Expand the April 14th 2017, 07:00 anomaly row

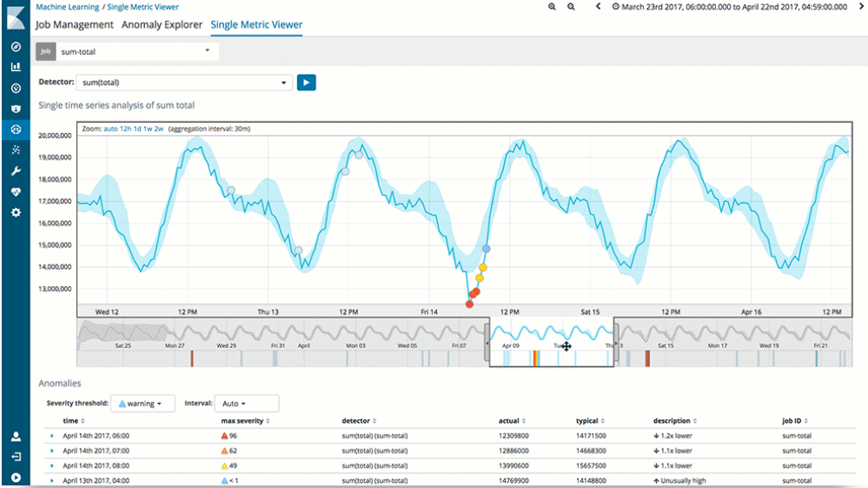52,451
